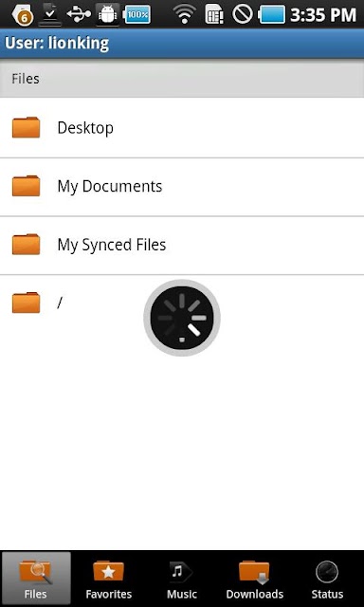Screen dimensions: 364x607
Task: Tap the User: lionking title bar
Action: 182,44
